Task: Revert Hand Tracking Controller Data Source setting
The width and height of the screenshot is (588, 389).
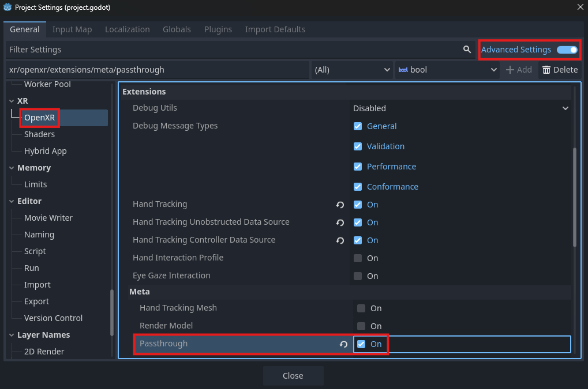Action: pyautogui.click(x=340, y=240)
